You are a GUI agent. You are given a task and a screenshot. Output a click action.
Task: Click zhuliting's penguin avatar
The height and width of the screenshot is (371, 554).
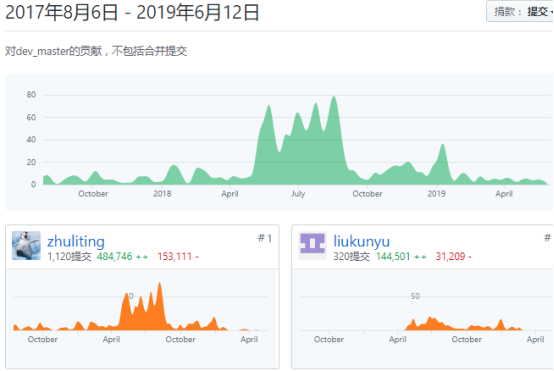(26, 246)
